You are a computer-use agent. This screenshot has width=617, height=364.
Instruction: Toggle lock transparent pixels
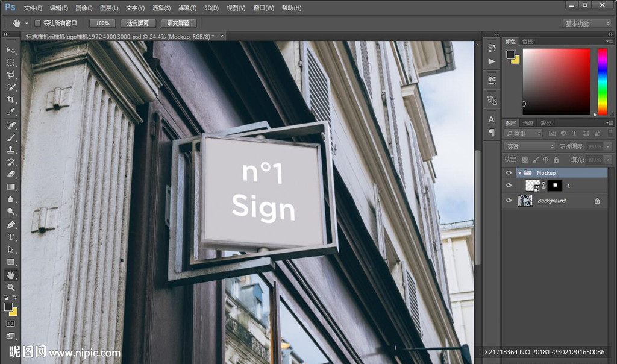click(x=525, y=160)
